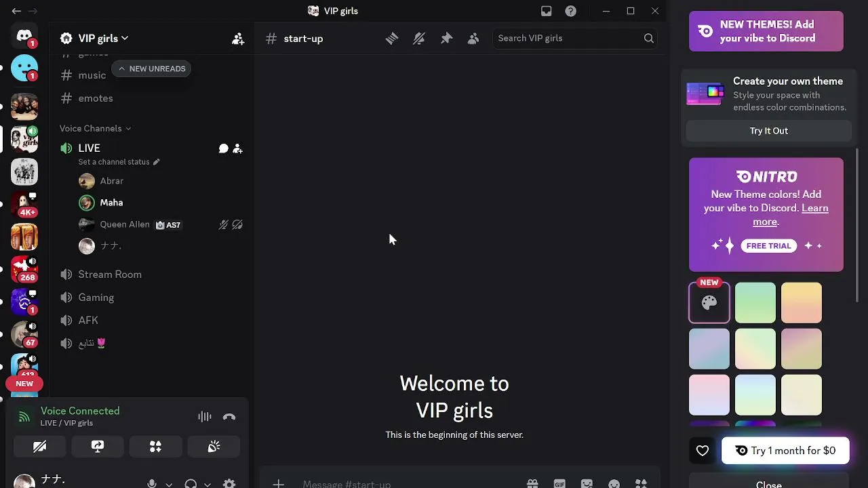
Task: Open User Settings gear
Action: tap(229, 484)
